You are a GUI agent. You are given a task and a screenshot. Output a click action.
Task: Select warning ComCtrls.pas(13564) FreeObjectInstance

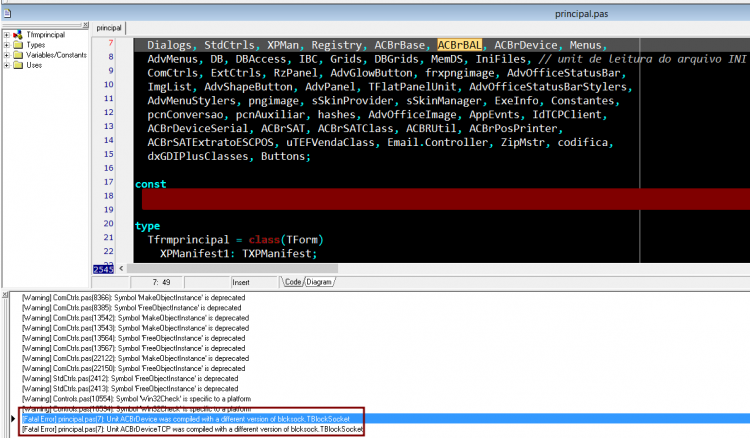click(x=133, y=338)
